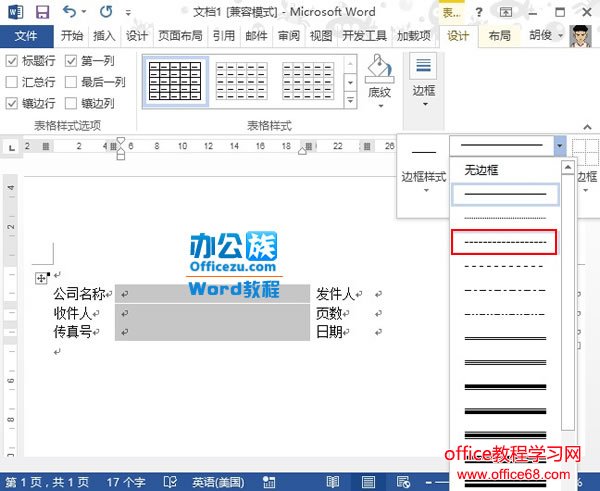
Task: Click the 17 个字 word count
Action: (126, 482)
